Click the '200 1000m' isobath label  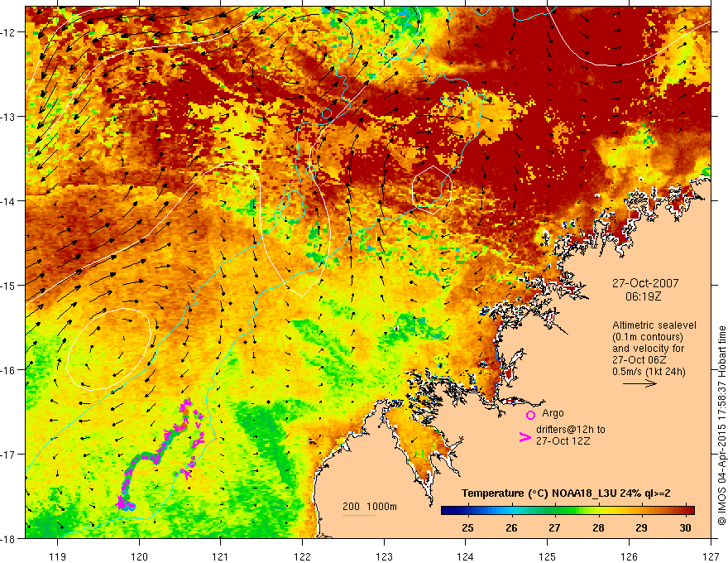point(370,507)
